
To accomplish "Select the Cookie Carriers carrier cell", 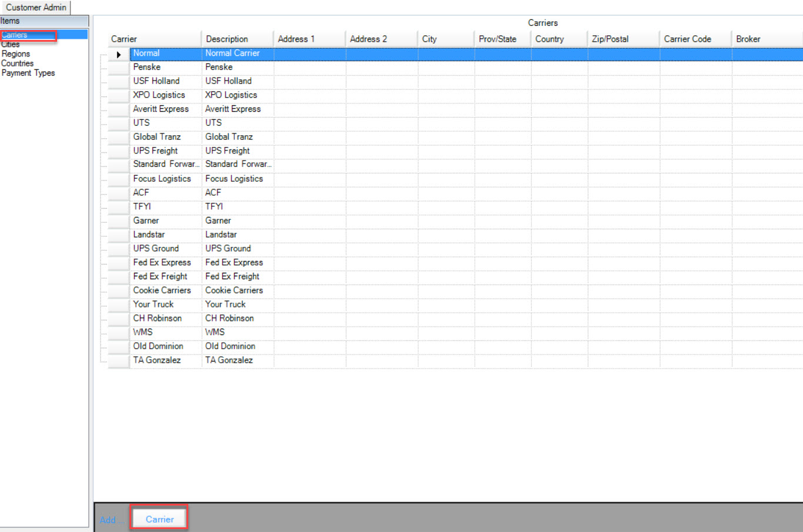I will pos(166,290).
